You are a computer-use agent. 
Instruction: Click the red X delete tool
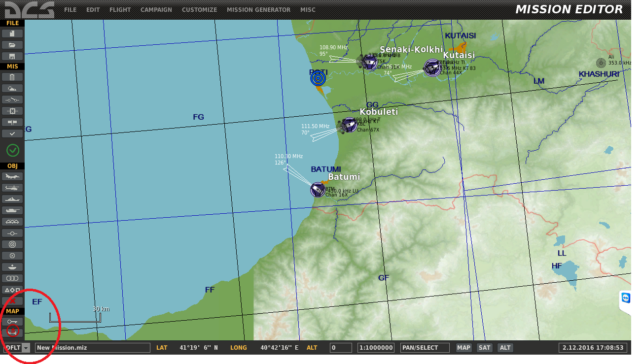click(12, 300)
